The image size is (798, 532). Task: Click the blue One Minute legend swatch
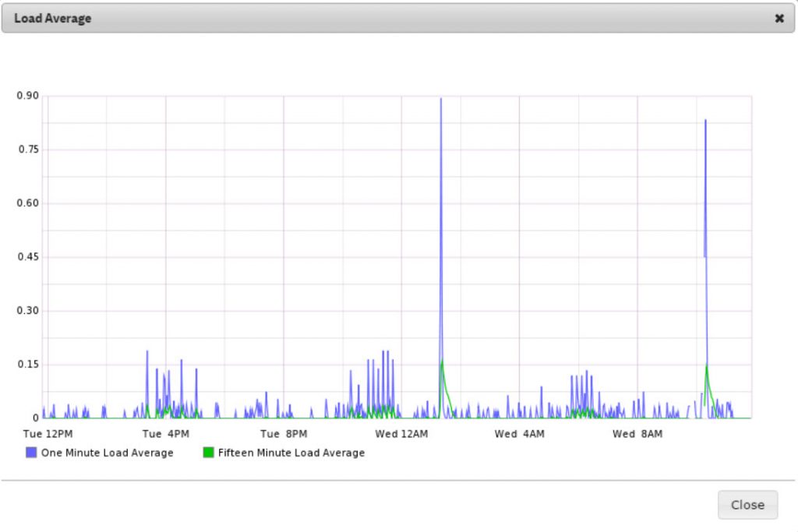(31, 453)
